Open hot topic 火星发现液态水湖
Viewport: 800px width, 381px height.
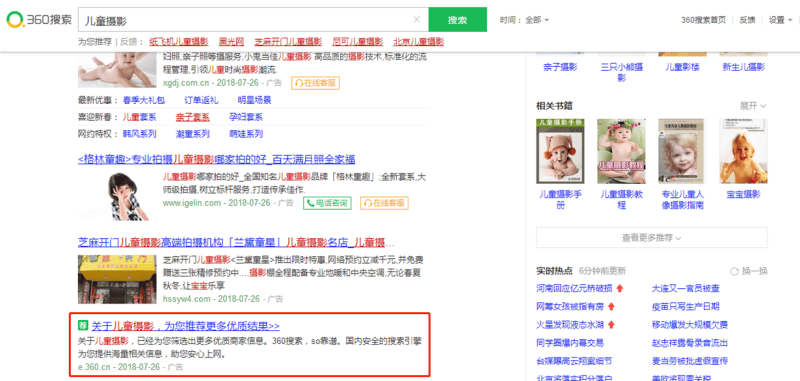coord(570,324)
